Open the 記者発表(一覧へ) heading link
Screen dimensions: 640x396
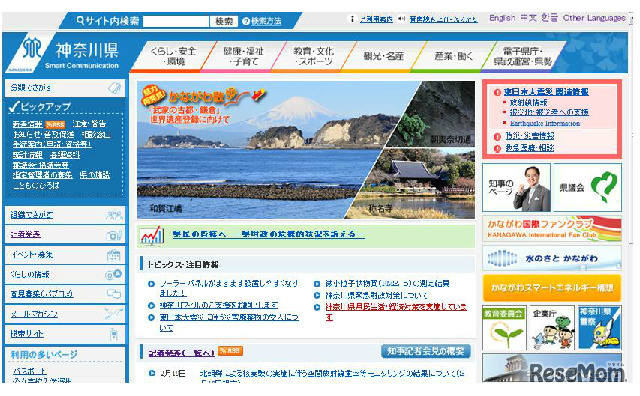coord(182,352)
